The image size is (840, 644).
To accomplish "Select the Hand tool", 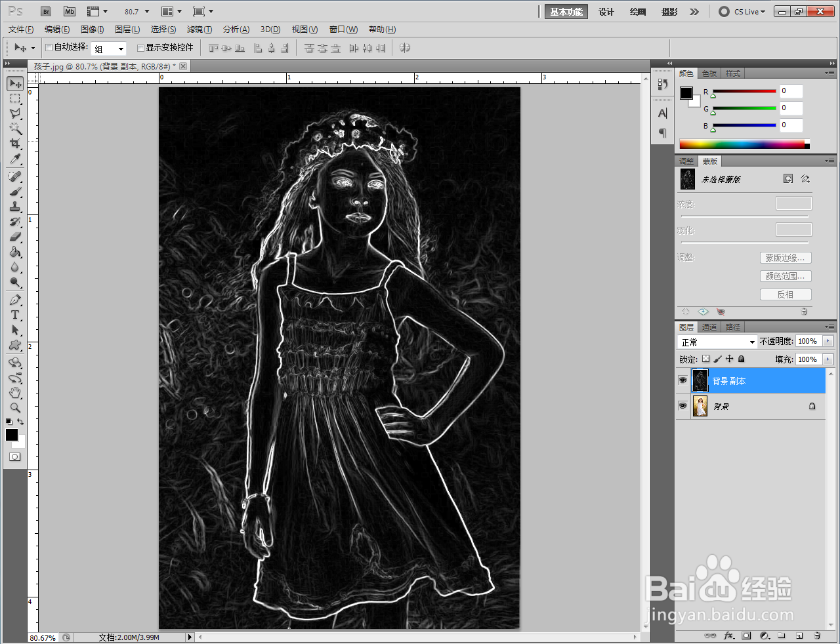I will click(15, 393).
